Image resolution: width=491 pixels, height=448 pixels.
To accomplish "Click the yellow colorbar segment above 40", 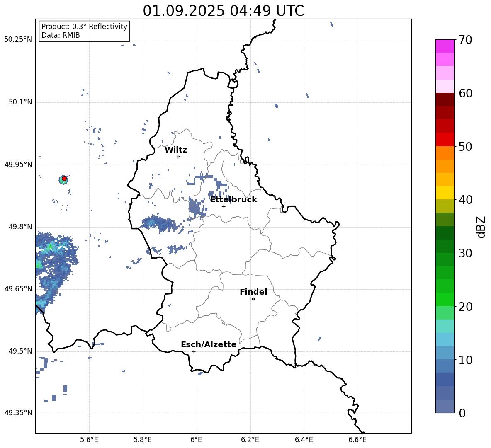I will click(x=445, y=193).
